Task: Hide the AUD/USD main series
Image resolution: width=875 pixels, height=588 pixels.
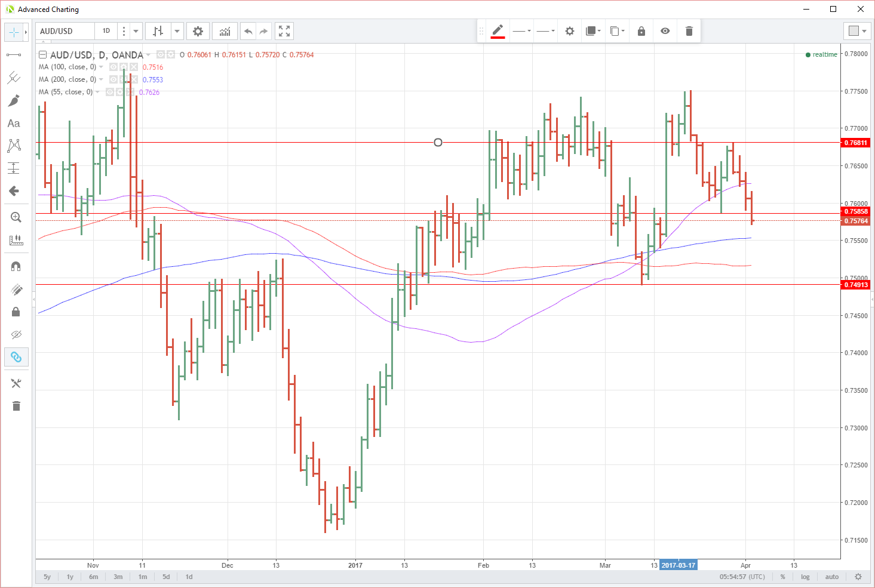Action: click(x=161, y=54)
